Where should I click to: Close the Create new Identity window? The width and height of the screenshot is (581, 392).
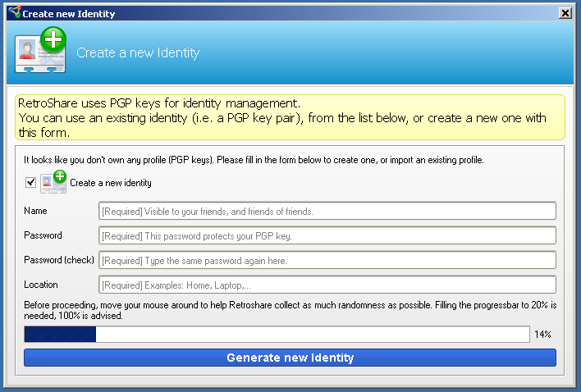coord(565,13)
